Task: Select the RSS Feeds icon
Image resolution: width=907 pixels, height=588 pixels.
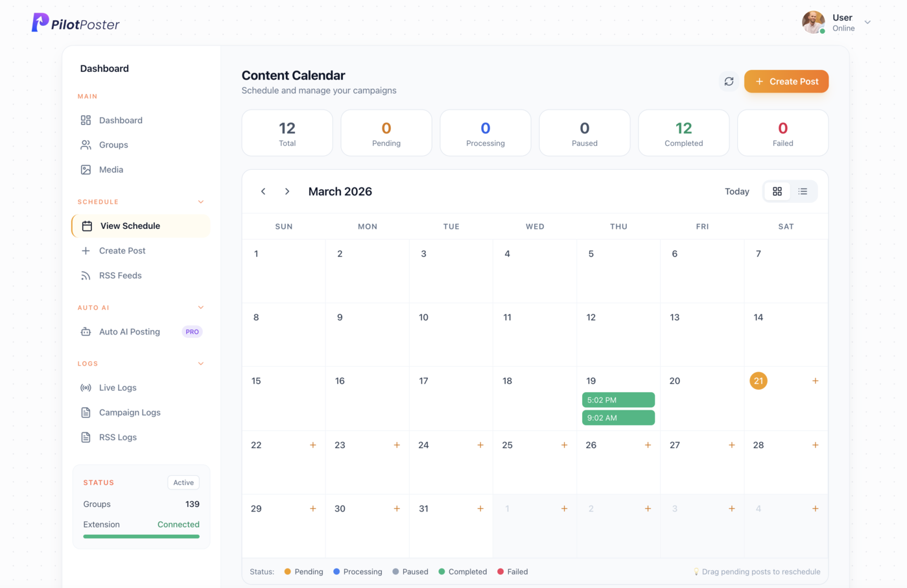Action: (x=86, y=275)
